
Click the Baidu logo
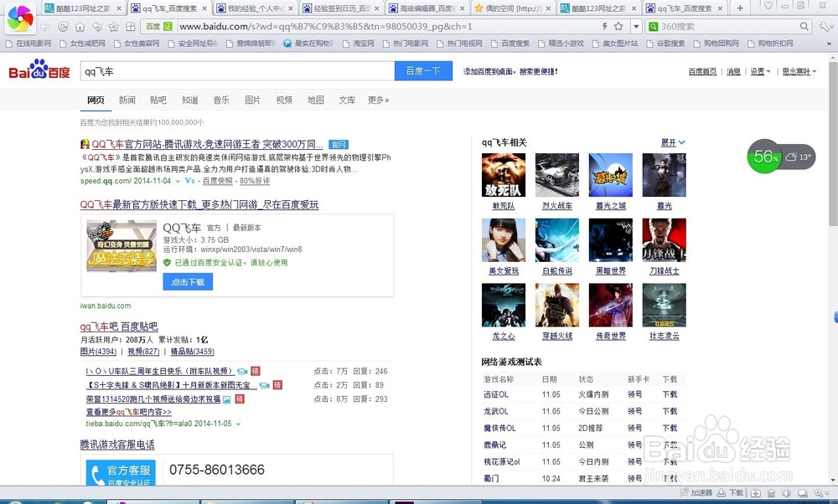click(39, 70)
